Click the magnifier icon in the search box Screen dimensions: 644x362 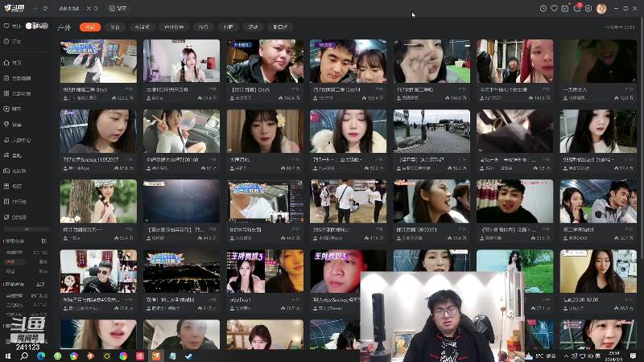pos(96,8)
